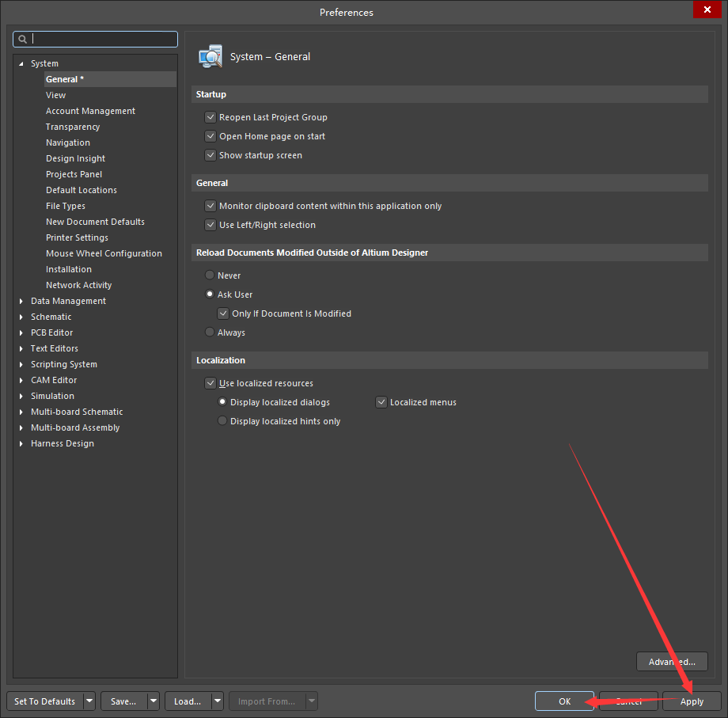Screen dimensions: 728x718
Task: Expand the Data Management node
Action: tap(21, 302)
